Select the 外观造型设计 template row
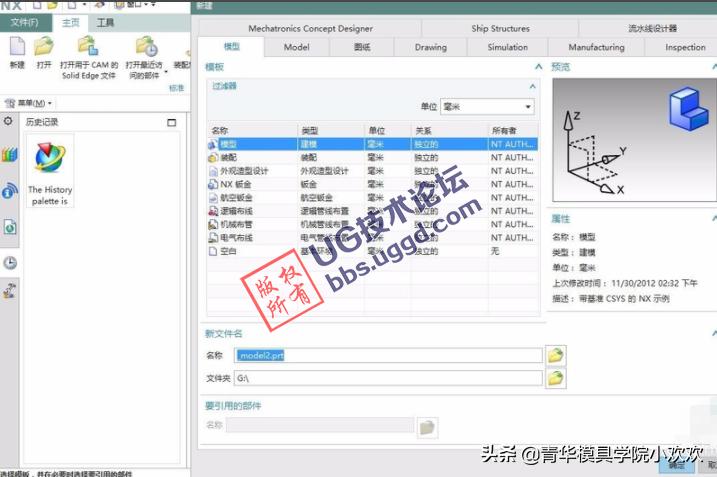The height and width of the screenshot is (477, 717). pos(372,171)
